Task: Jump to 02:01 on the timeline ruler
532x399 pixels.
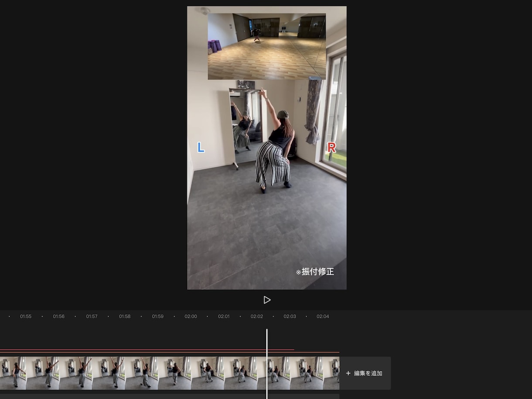Action: 224,316
